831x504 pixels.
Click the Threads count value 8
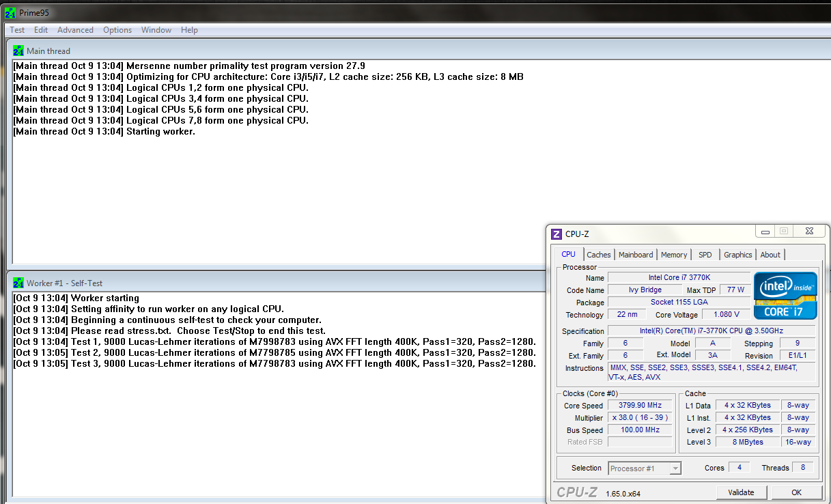tap(803, 468)
